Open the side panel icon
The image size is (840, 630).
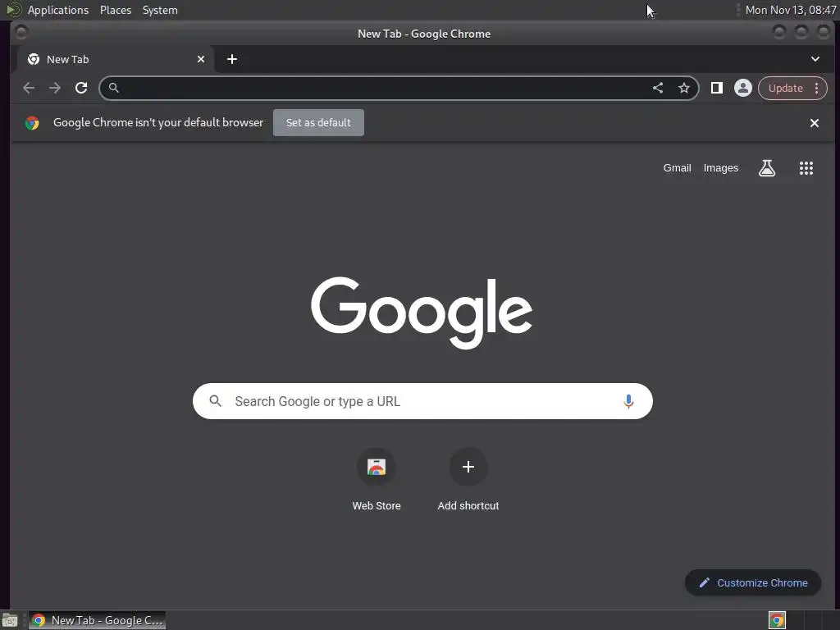coord(717,88)
